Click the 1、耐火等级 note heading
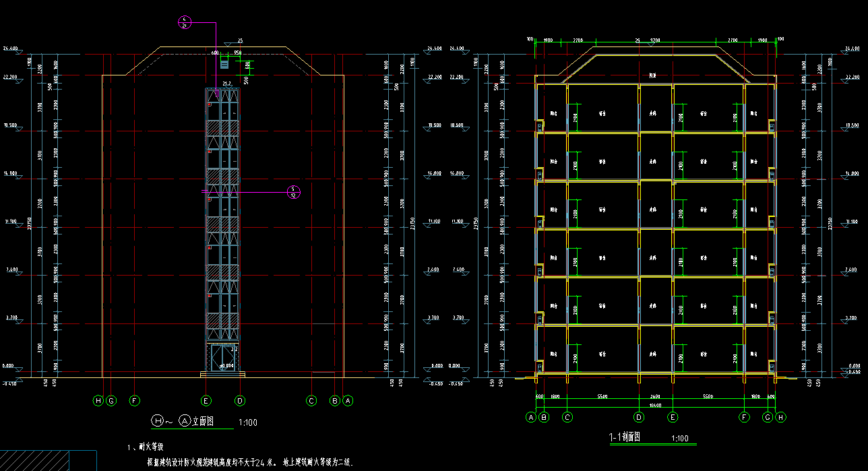Image resolution: width=868 pixels, height=471 pixels. pos(146,447)
